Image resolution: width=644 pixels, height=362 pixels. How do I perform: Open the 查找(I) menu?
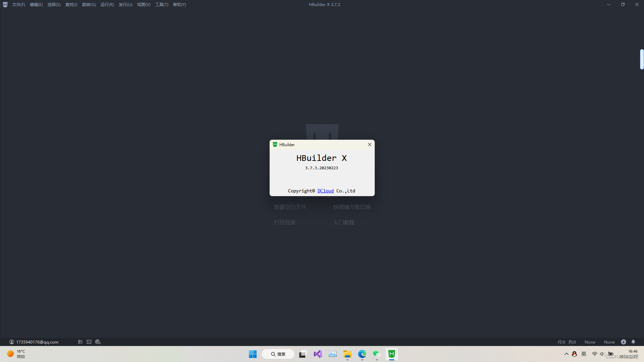71,5
